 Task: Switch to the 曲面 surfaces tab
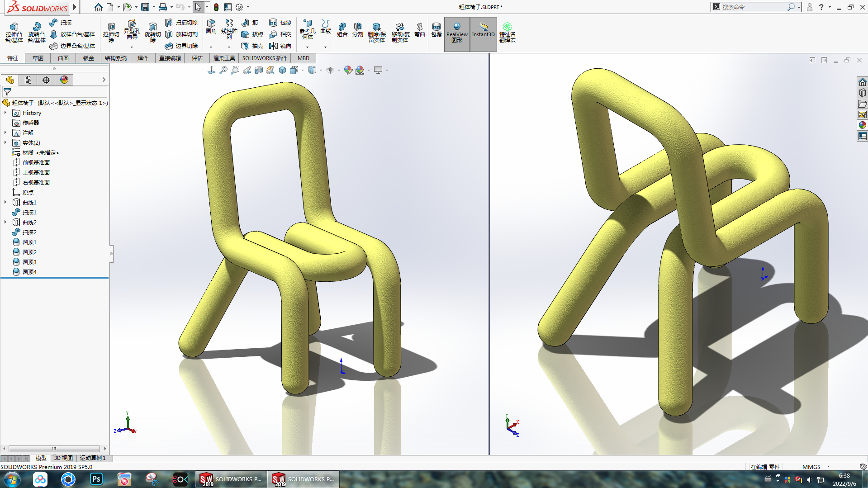point(63,58)
